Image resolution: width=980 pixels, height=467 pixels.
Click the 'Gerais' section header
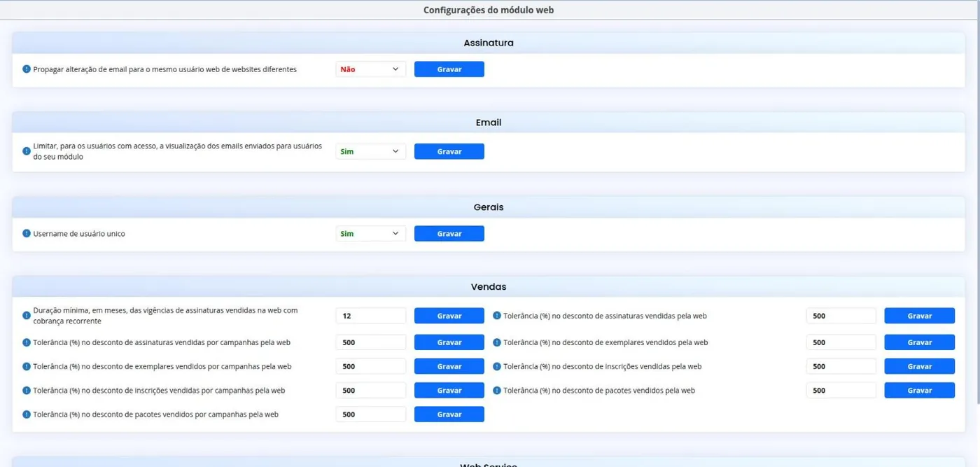point(489,207)
